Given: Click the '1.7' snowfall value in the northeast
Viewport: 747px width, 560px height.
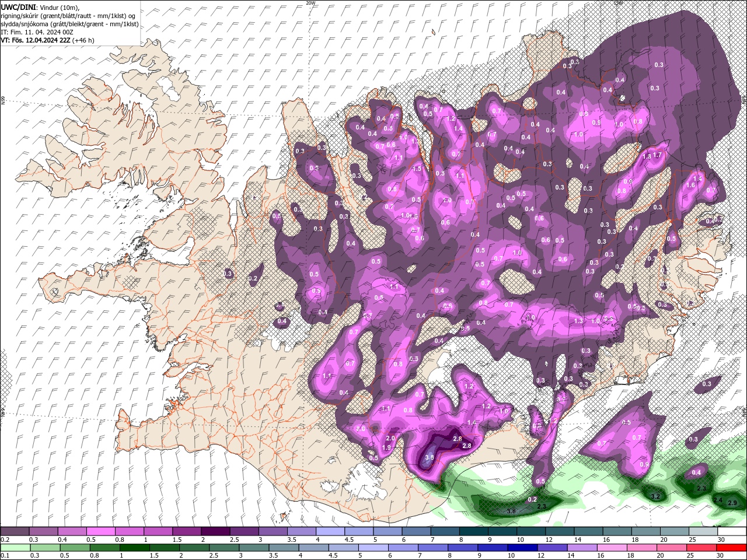Looking at the screenshot, I should (657, 155).
